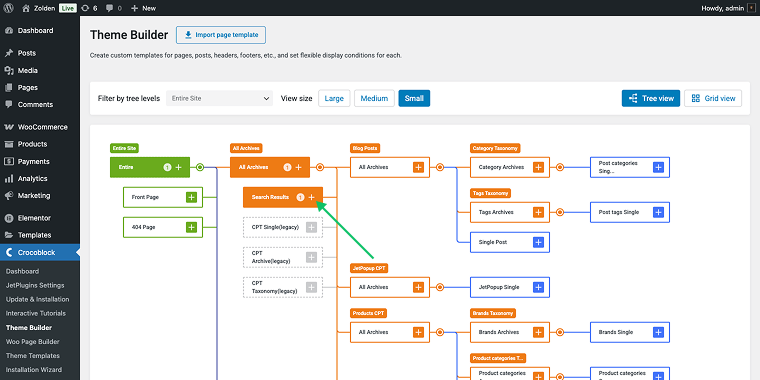Image resolution: width=760 pixels, height=380 pixels.
Task: Add template to Products CPT All Archives
Action: (419, 332)
